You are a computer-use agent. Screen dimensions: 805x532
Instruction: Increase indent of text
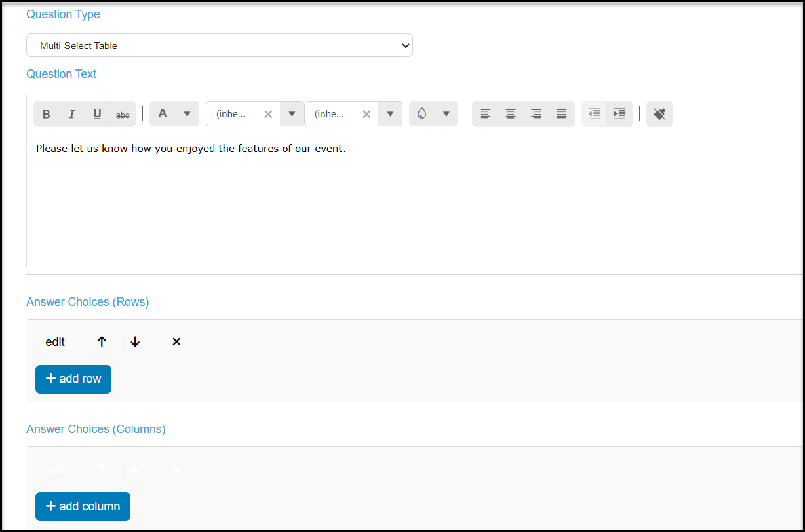tap(619, 114)
